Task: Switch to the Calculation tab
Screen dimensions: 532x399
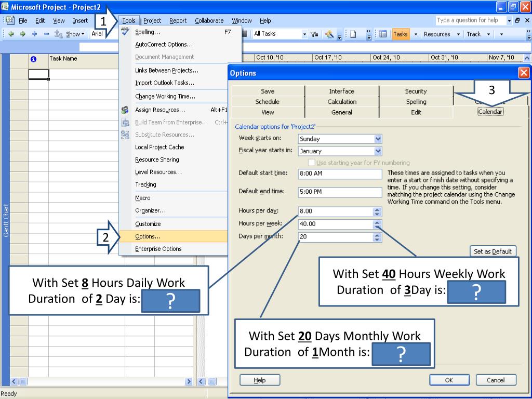Action: (342, 102)
